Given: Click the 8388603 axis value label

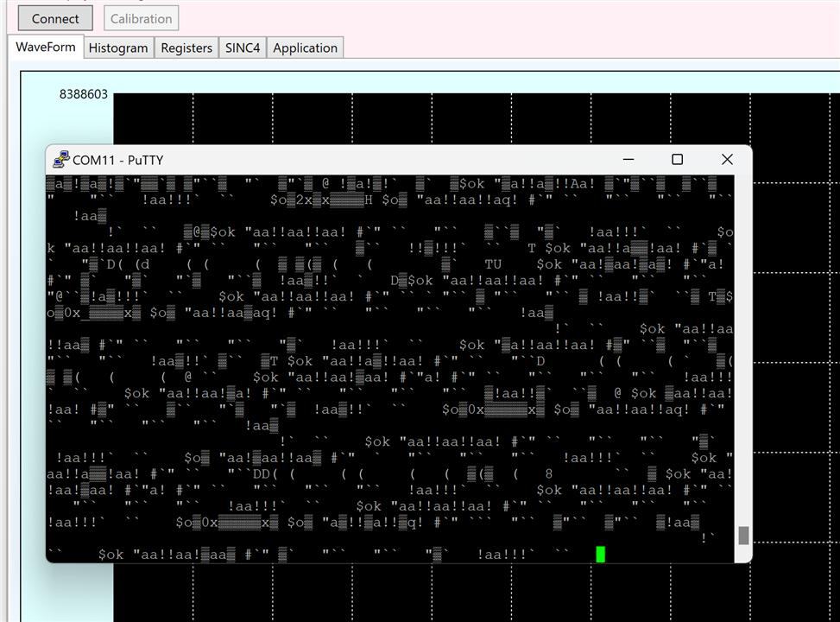Looking at the screenshot, I should (x=84, y=94).
